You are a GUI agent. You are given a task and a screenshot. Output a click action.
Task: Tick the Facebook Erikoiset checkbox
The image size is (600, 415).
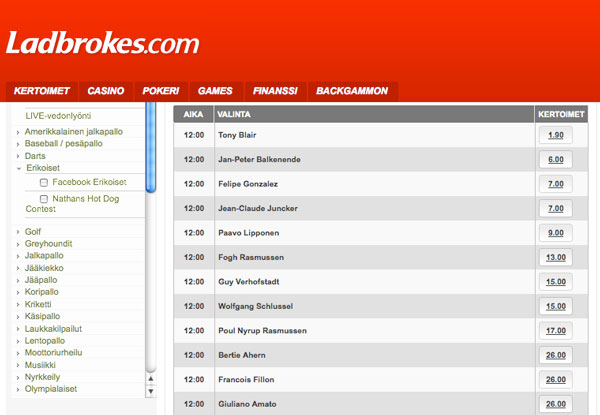(44, 182)
